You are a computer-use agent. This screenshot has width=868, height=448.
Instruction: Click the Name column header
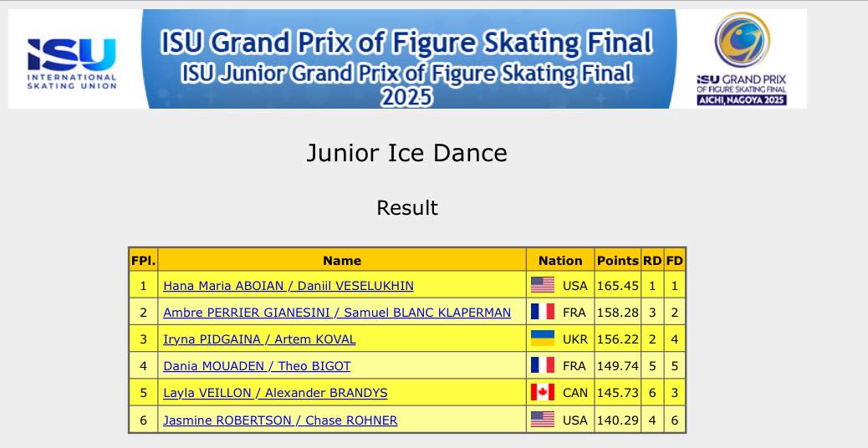click(342, 260)
